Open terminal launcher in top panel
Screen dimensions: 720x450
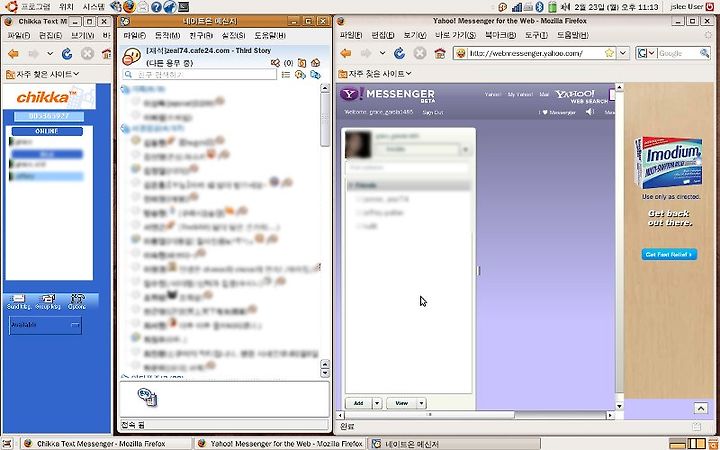(183, 7)
